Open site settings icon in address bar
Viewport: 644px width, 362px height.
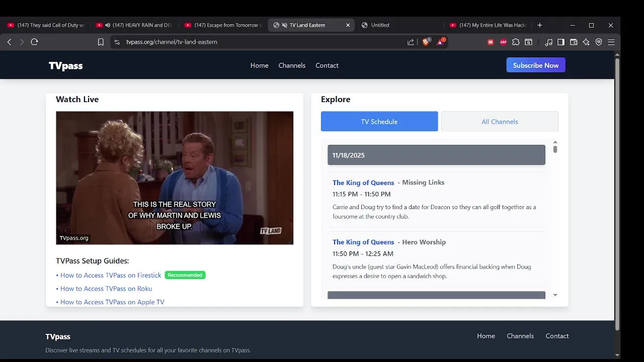(117, 42)
